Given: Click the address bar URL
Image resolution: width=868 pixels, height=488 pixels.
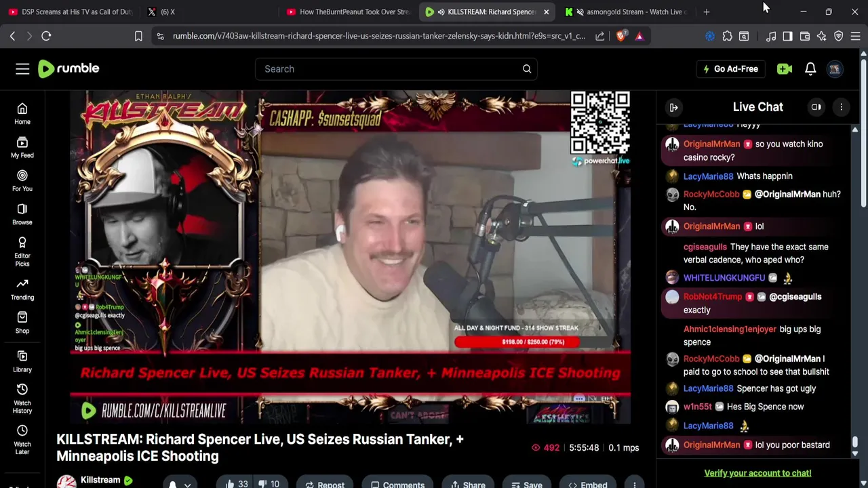Looking at the screenshot, I should tap(378, 36).
